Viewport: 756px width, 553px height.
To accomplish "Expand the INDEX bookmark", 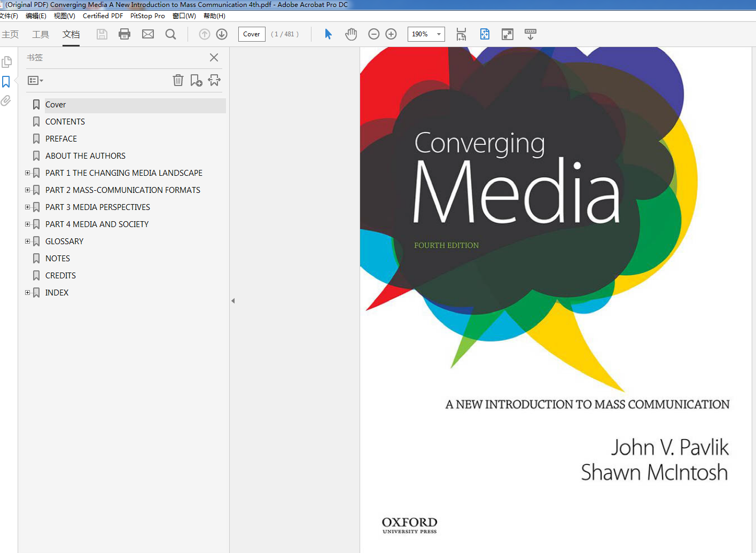I will pos(28,292).
